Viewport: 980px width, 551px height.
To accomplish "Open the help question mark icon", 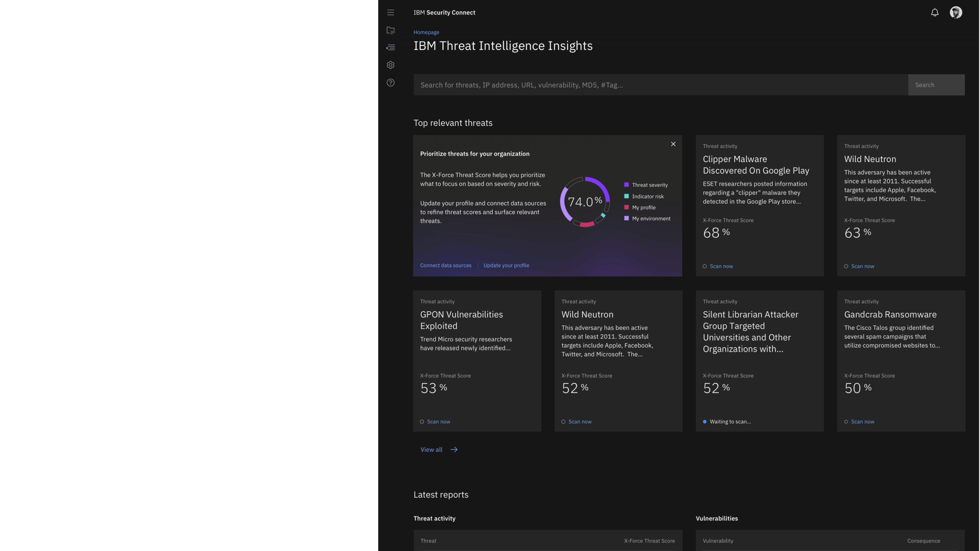I will pyautogui.click(x=390, y=83).
